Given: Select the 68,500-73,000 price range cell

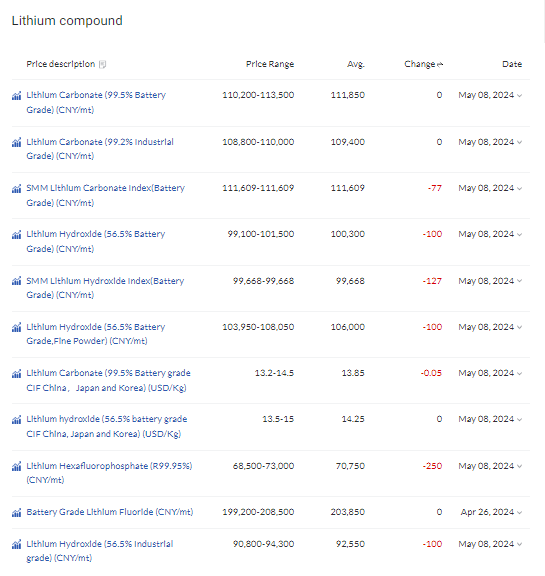Looking at the screenshot, I should [x=263, y=466].
